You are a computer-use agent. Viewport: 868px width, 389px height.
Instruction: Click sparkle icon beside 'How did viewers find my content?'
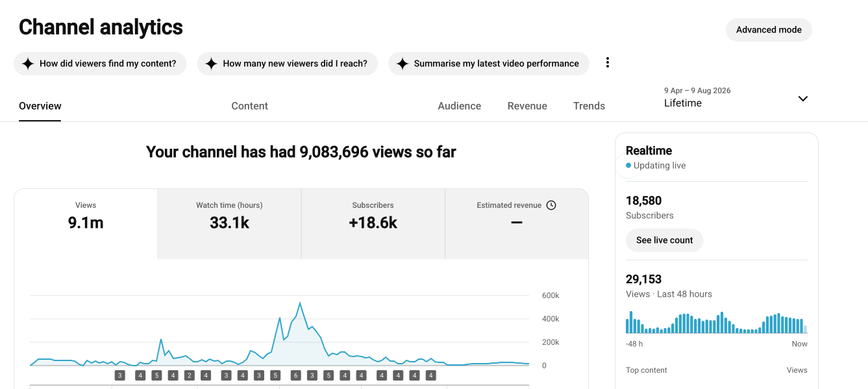(x=27, y=64)
